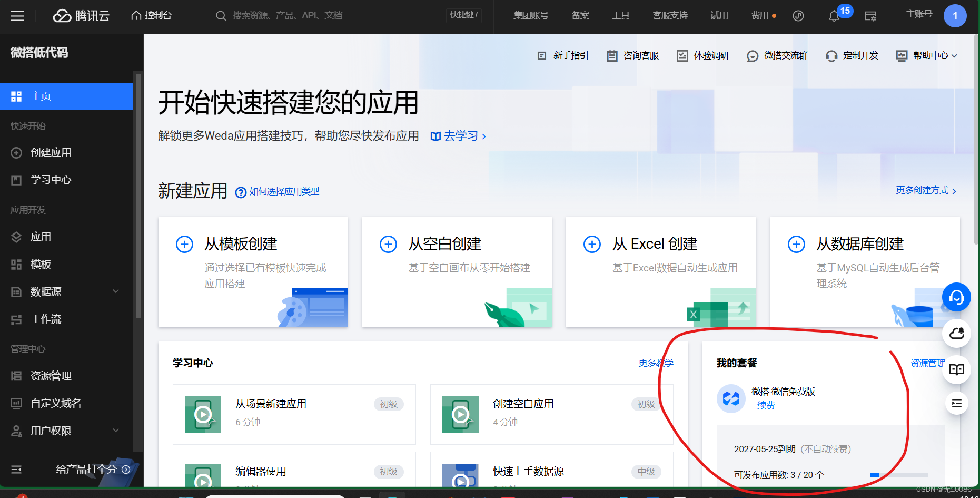Collapse sidebar with bottom toggle icon

pos(16,470)
